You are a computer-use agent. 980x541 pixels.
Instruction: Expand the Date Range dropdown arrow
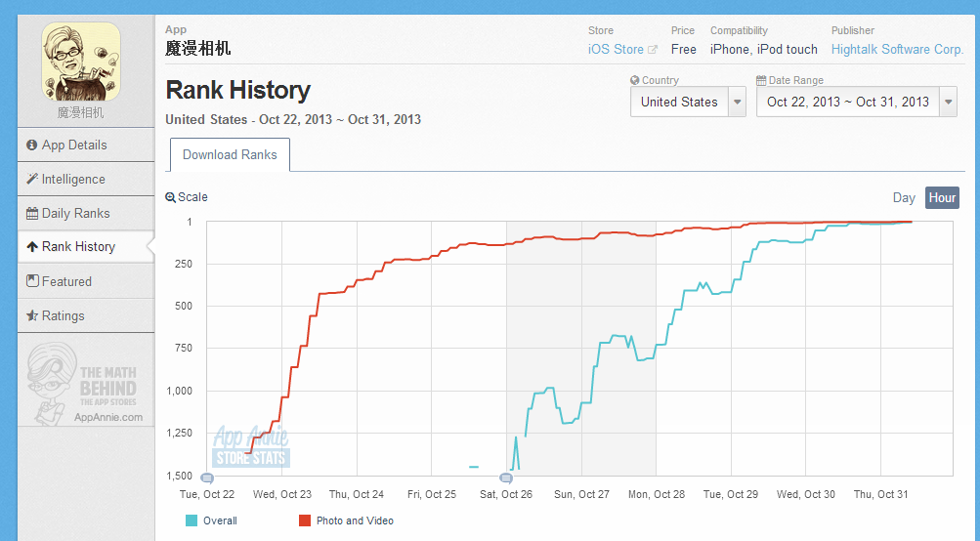coord(948,102)
